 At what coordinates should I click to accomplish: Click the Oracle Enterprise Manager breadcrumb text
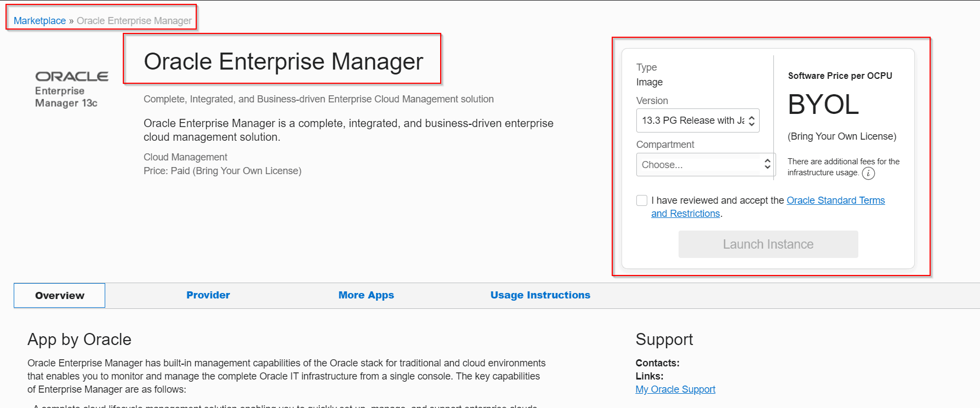click(134, 21)
